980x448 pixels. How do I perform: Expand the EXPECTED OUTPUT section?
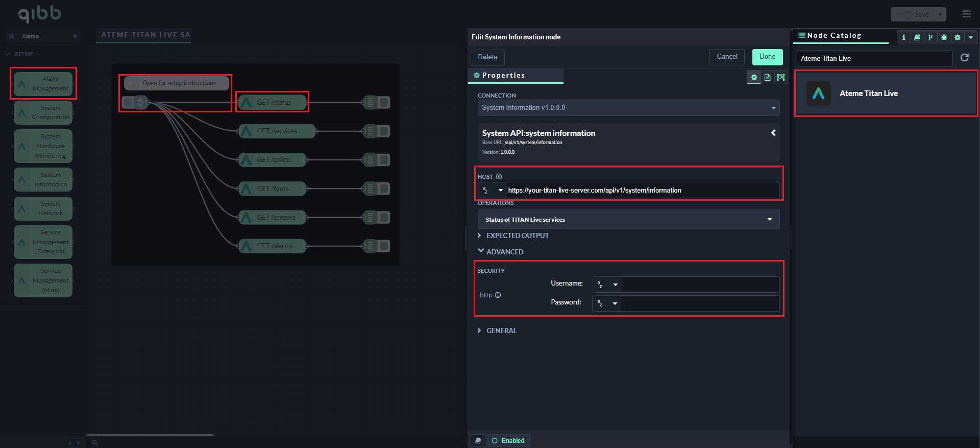coord(517,235)
